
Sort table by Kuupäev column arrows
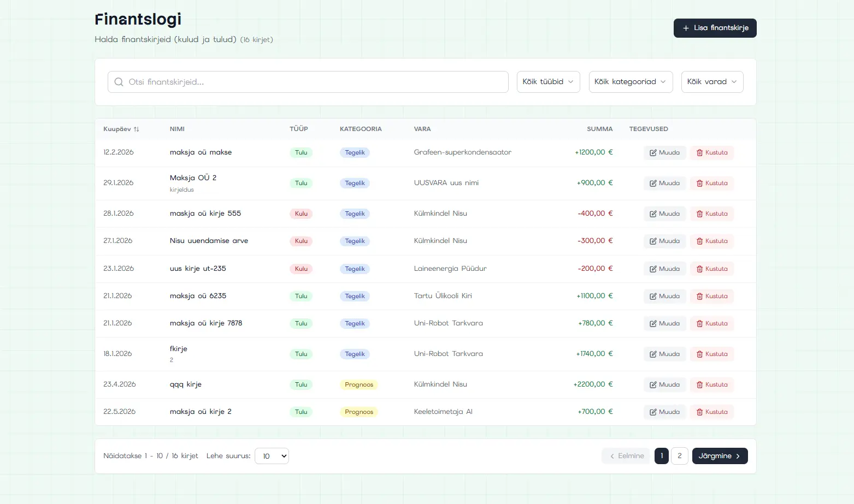tap(136, 129)
